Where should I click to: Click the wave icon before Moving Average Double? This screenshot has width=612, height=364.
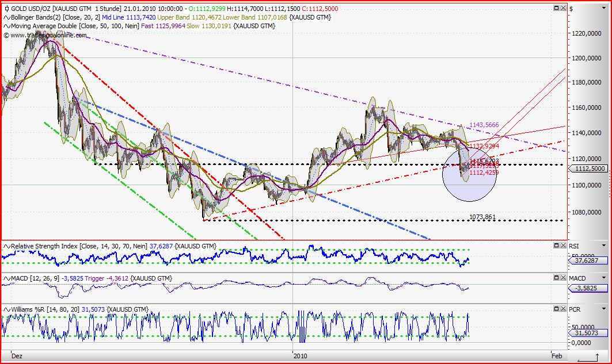[x=7, y=26]
